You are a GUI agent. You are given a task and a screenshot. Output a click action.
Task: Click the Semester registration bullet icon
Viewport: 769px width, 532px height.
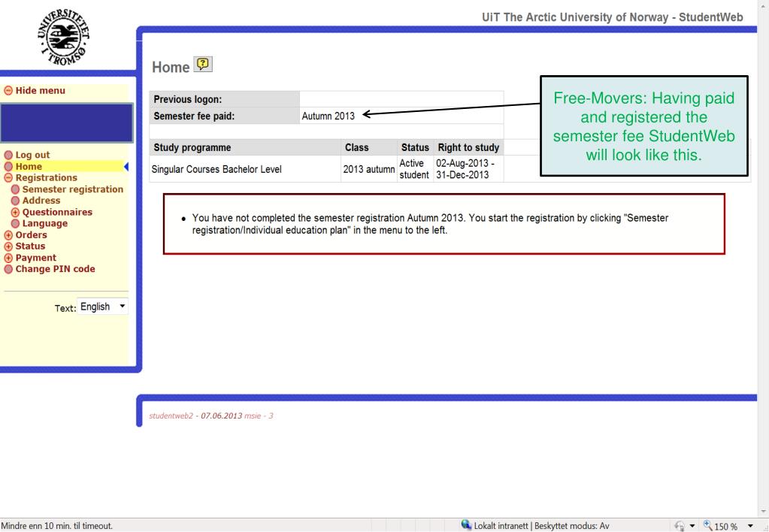pyautogui.click(x=14, y=188)
